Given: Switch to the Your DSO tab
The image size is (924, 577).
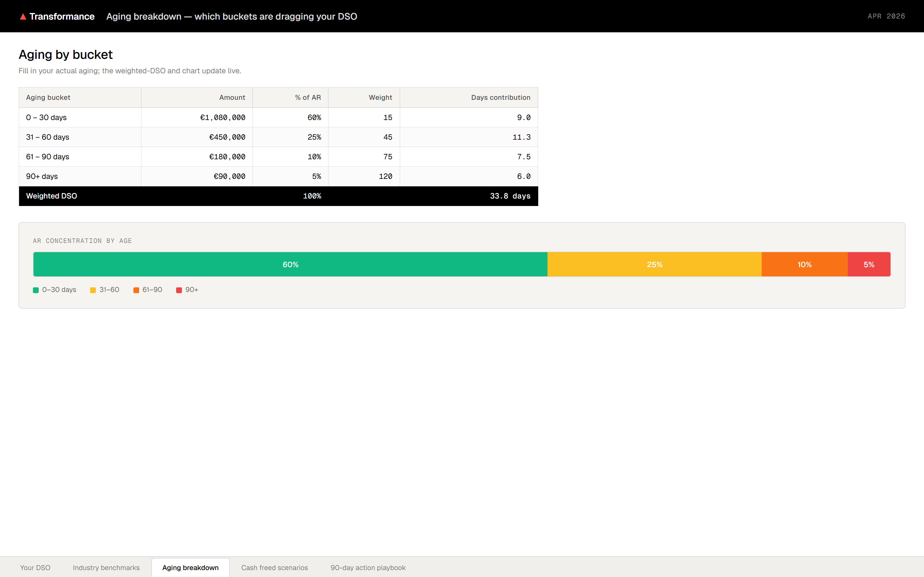Looking at the screenshot, I should [35, 567].
